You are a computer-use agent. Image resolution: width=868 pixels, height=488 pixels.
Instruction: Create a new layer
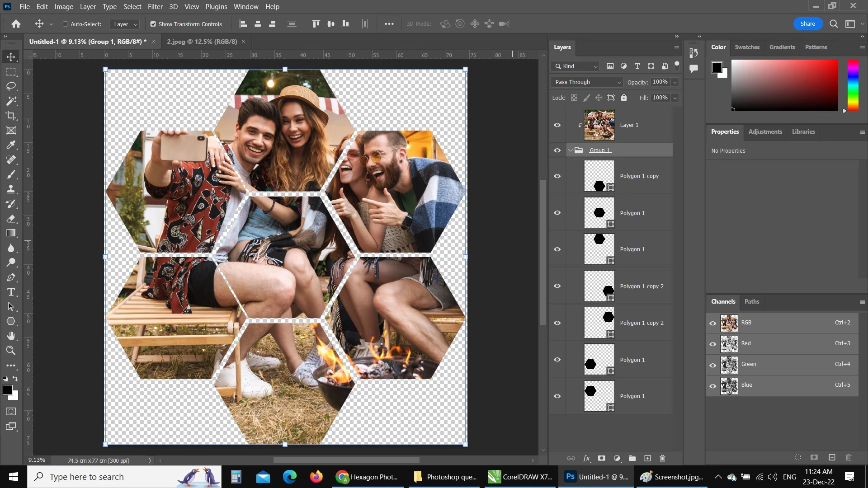point(647,458)
